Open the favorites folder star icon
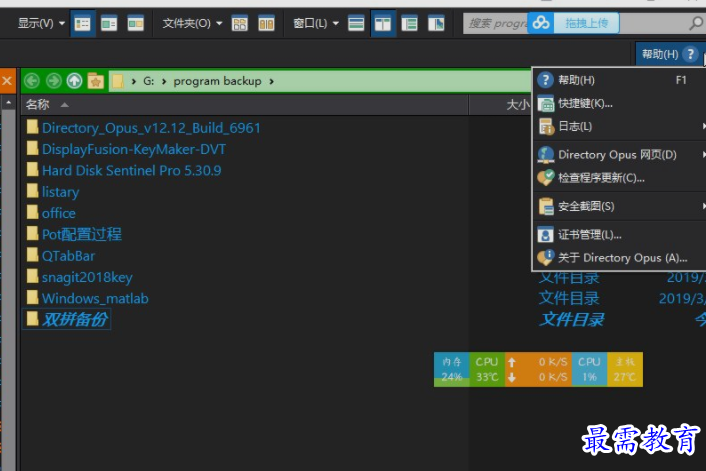The height and width of the screenshot is (471, 706). pos(95,81)
